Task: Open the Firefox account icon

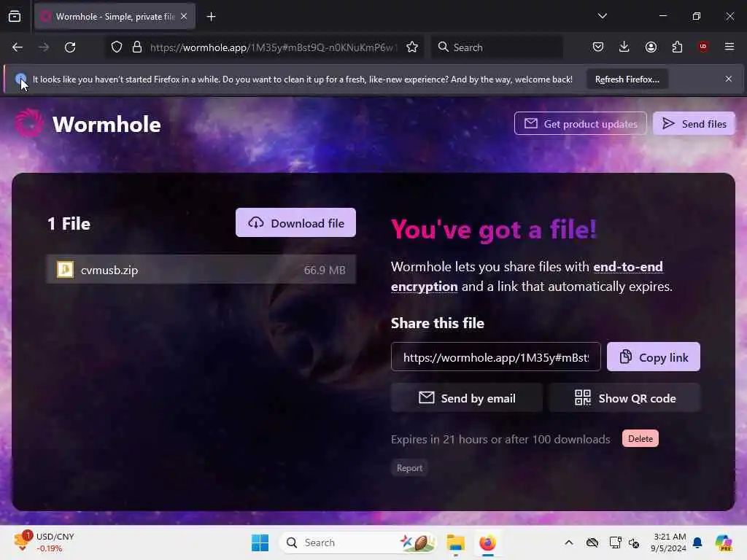Action: coord(651,47)
